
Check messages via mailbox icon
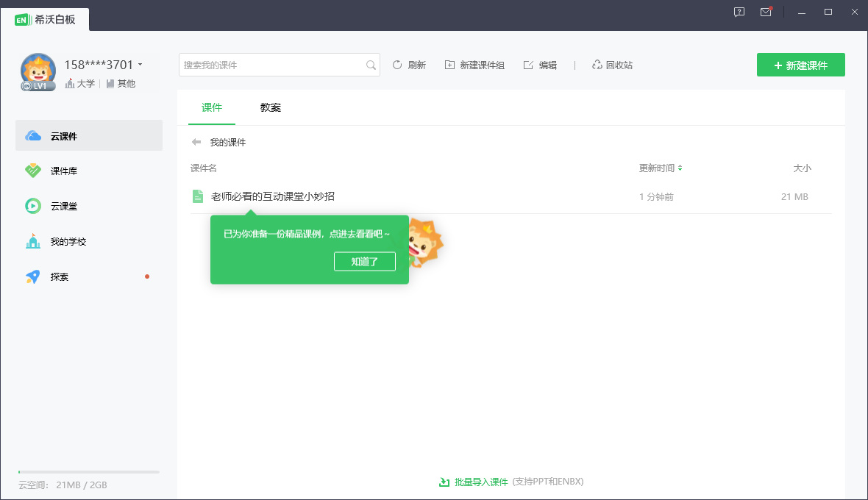click(766, 12)
